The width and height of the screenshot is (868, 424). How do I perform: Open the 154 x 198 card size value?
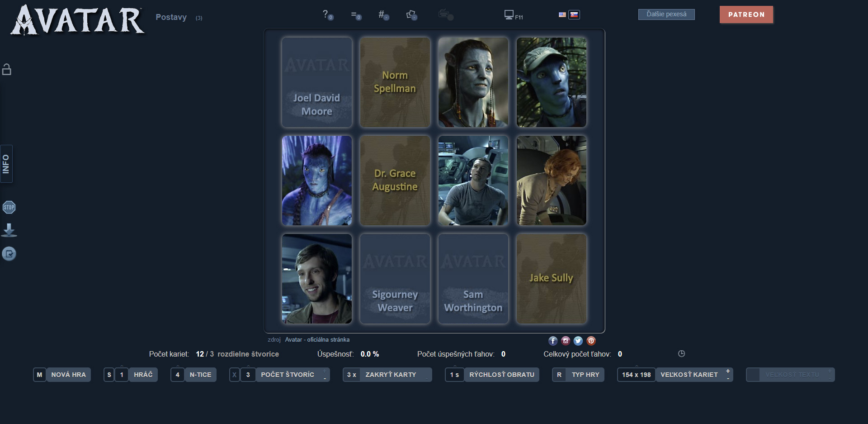pyautogui.click(x=636, y=375)
